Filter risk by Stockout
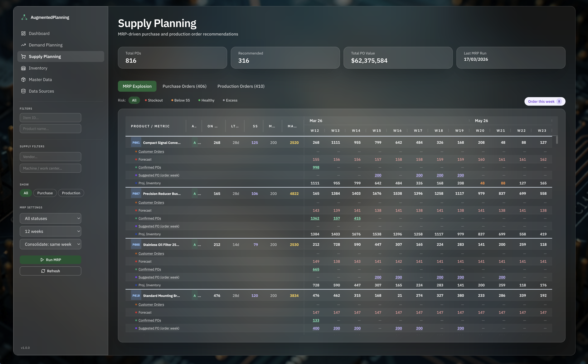This screenshot has width=588, height=364. [154, 100]
